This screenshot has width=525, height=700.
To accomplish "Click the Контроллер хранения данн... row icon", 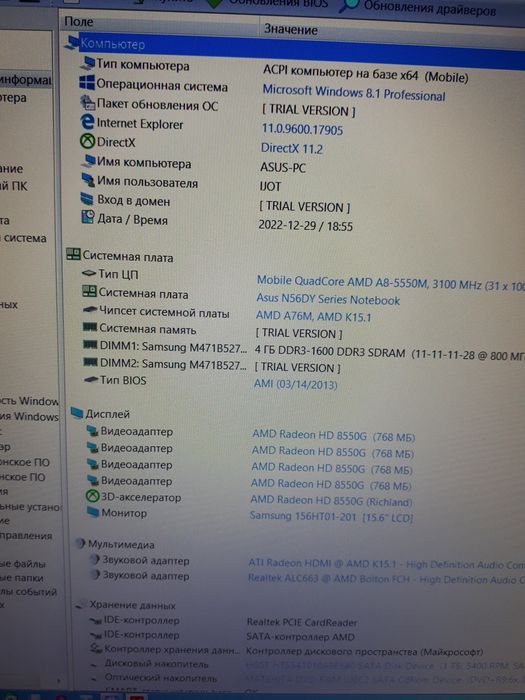I will pos(96,648).
